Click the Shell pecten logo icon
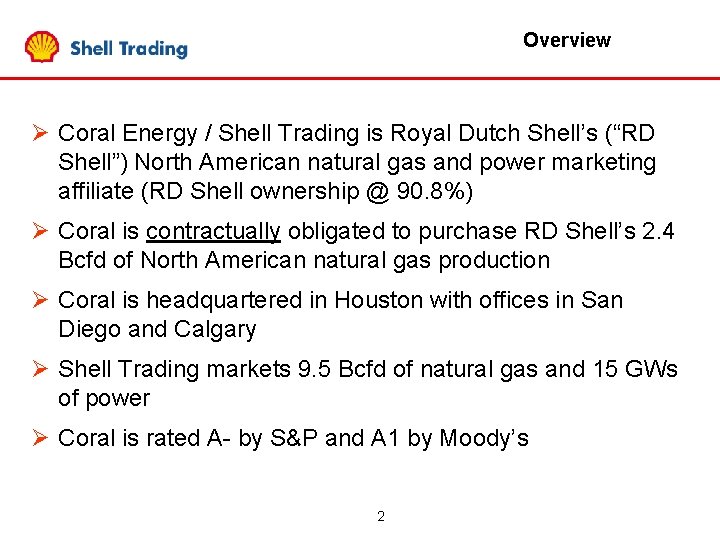The image size is (720, 540). pos(42,46)
